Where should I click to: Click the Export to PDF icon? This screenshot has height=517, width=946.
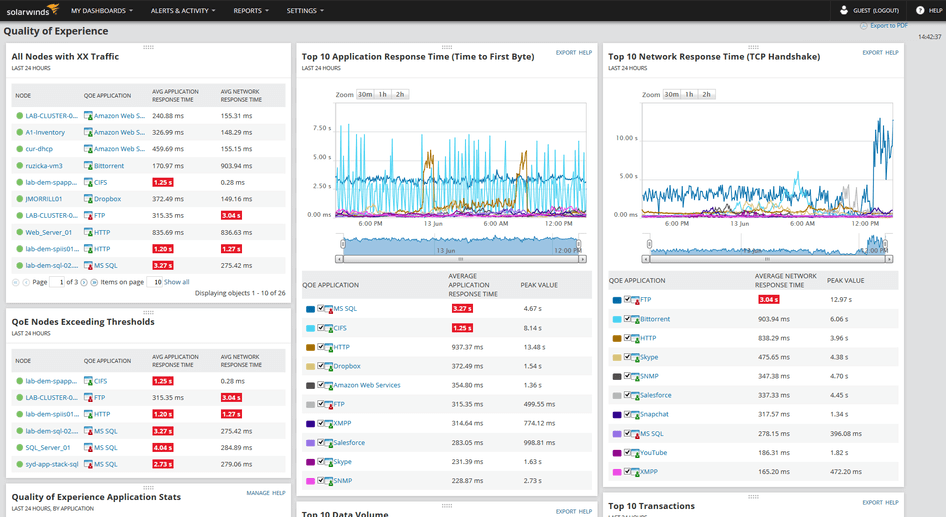pyautogui.click(x=864, y=25)
